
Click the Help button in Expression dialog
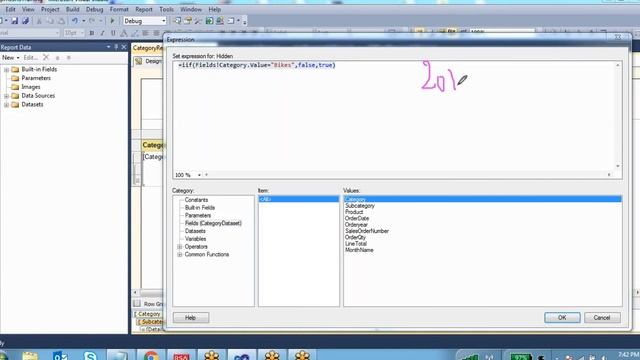(x=191, y=318)
